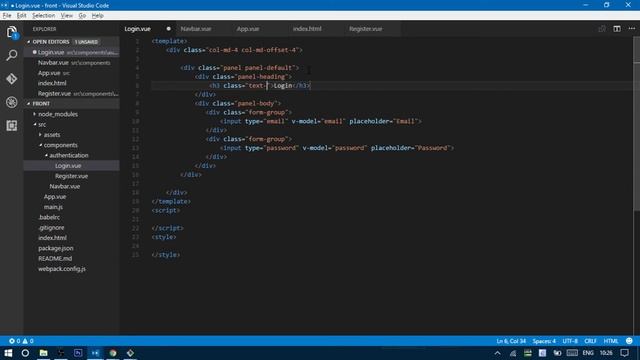Open Register.vue under authentication folder
Screen dimensions: 640x360
tap(71, 176)
